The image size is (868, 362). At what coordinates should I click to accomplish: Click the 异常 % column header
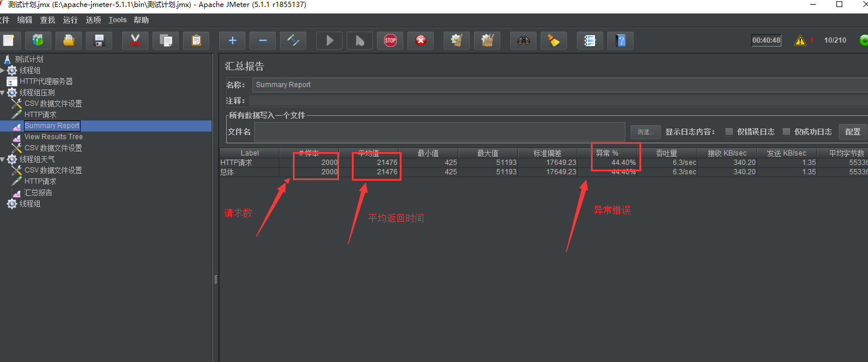tap(607, 153)
